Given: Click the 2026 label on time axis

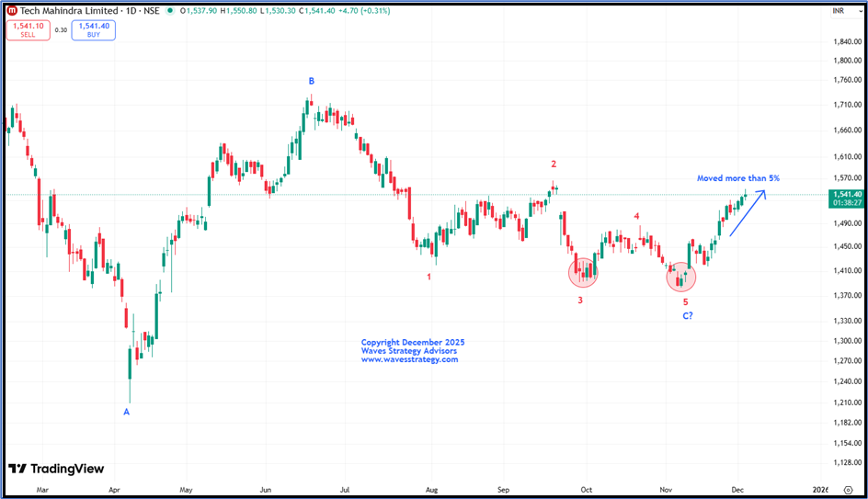Looking at the screenshot, I should tap(820, 490).
